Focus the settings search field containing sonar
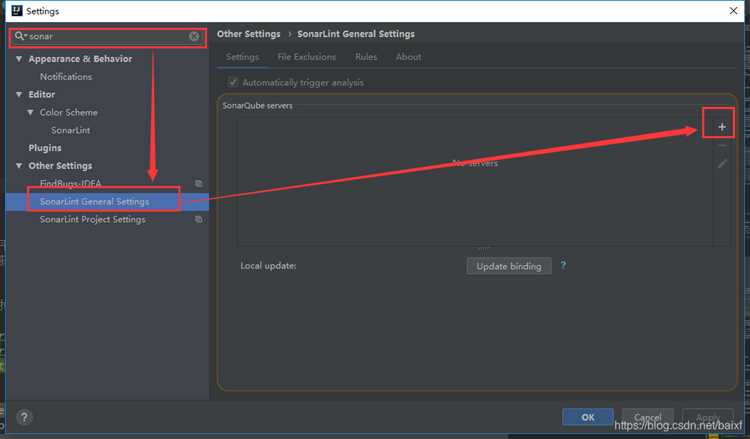Viewport: 750px width, 439px height. (108, 36)
